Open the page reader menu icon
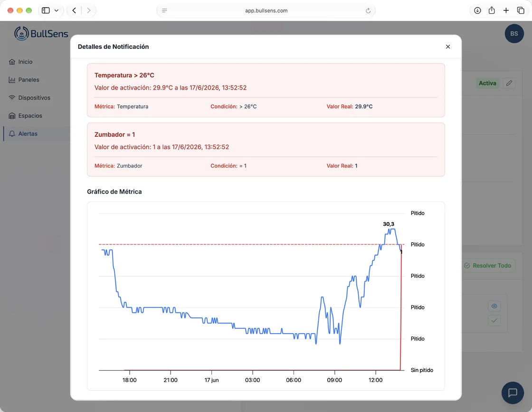This screenshot has width=532, height=412. [x=164, y=10]
